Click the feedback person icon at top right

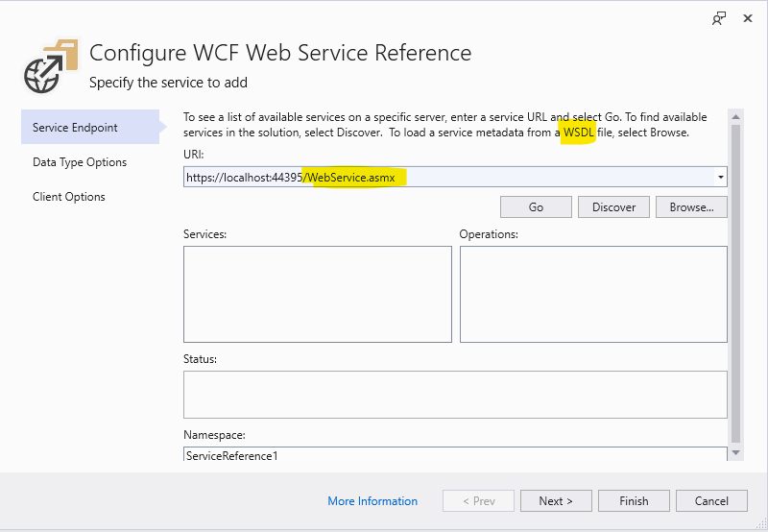pos(718,18)
